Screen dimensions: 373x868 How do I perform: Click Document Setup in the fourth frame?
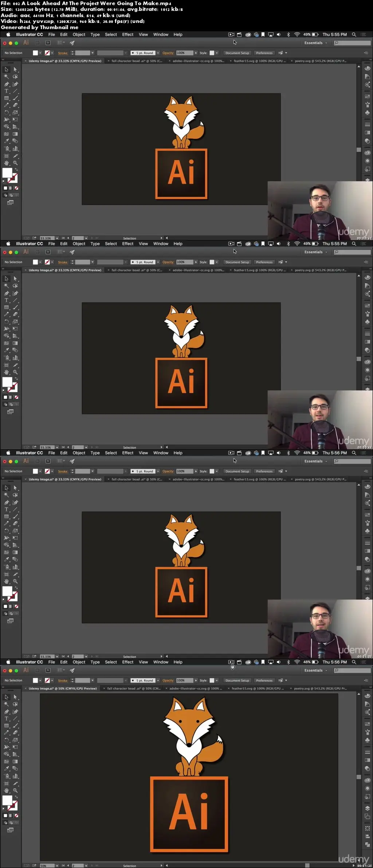pos(237,681)
